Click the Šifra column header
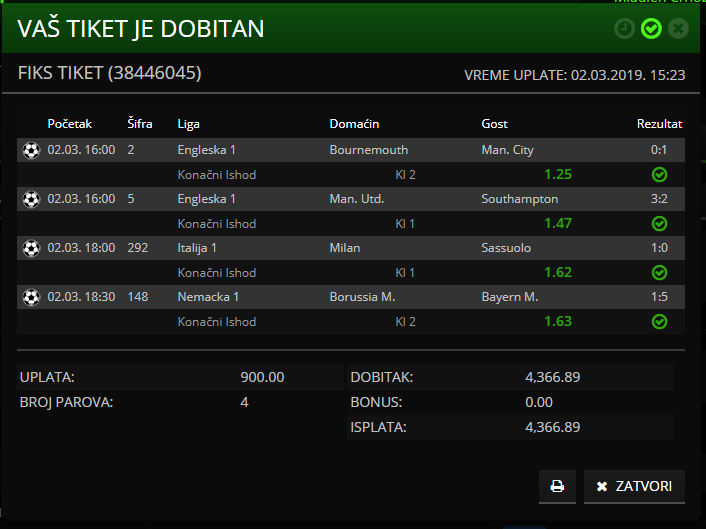Image resolution: width=706 pixels, height=529 pixels. click(x=140, y=123)
